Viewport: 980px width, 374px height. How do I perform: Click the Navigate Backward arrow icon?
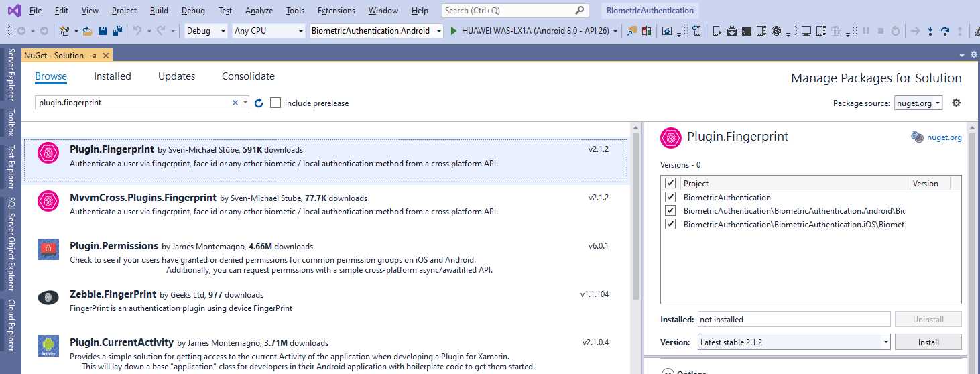pyautogui.click(x=21, y=31)
